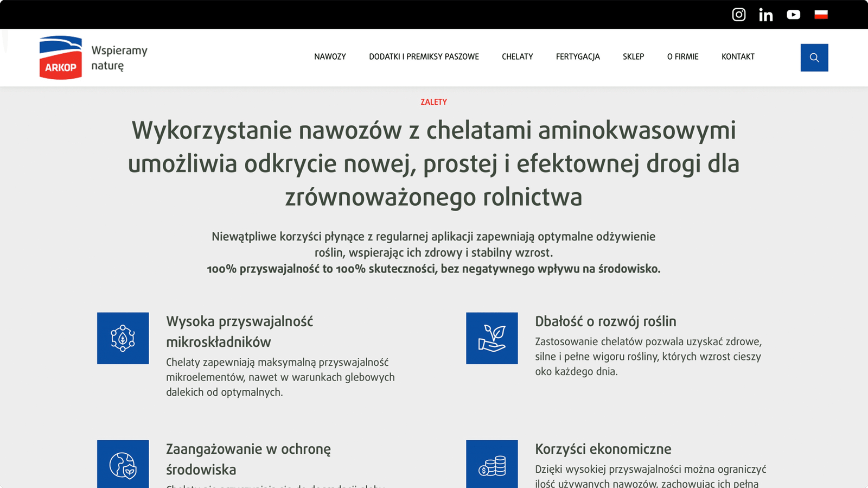Click the stacked coins icon
The width and height of the screenshot is (868, 488).
[492, 465]
